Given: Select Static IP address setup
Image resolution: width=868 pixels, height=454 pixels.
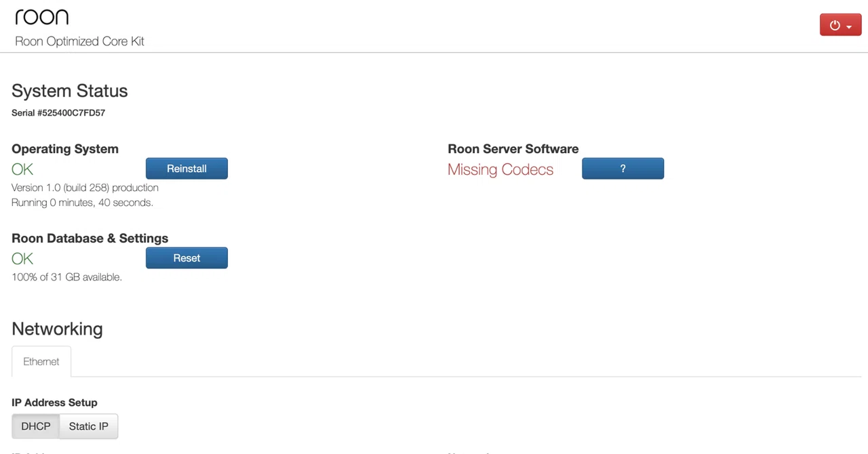Looking at the screenshot, I should coord(89,426).
